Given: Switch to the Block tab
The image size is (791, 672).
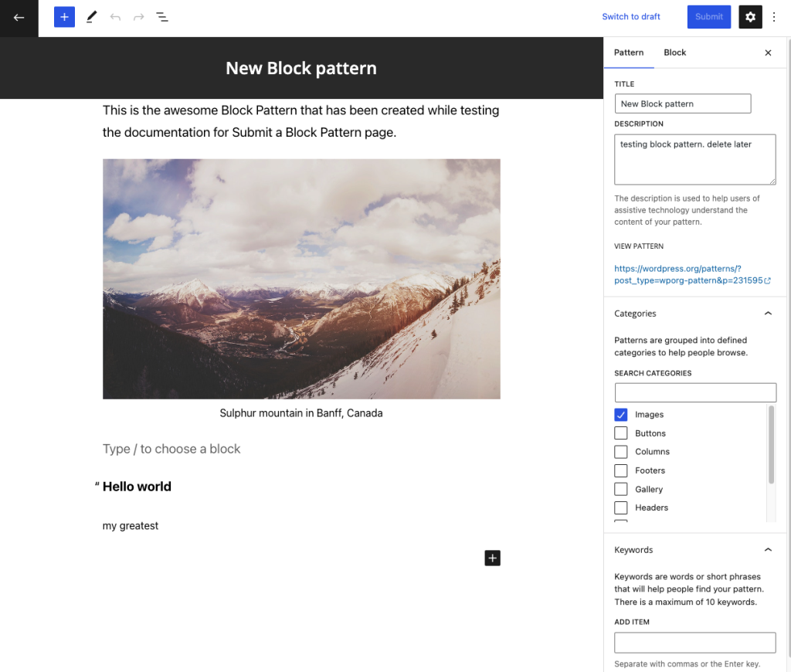Looking at the screenshot, I should (x=674, y=53).
